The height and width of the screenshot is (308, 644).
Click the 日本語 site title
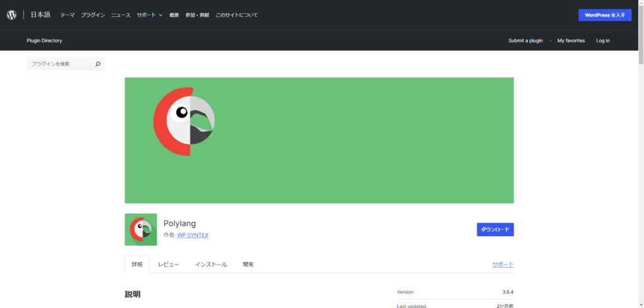(x=40, y=15)
